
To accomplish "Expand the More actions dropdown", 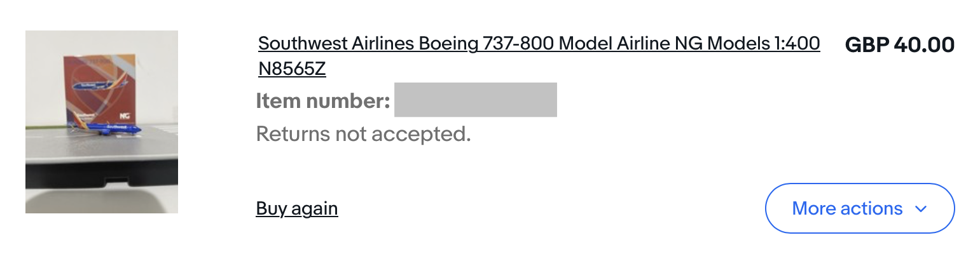I will [x=860, y=208].
